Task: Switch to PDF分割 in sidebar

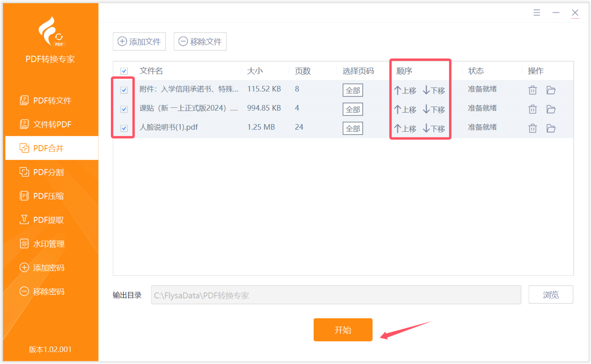Action: point(48,172)
